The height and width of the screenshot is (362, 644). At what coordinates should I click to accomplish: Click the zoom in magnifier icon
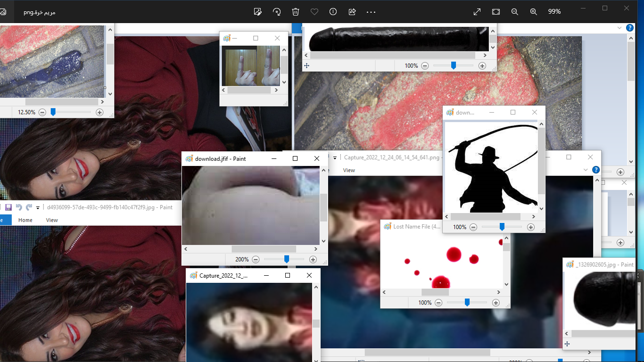point(534,12)
